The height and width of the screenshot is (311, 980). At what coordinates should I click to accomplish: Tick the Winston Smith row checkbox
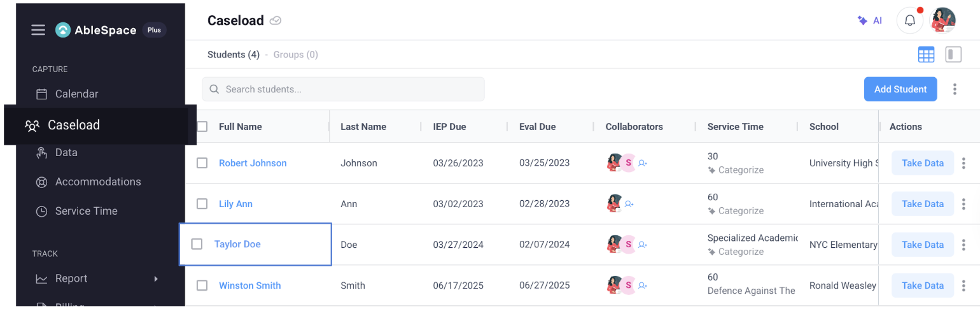coord(202,286)
